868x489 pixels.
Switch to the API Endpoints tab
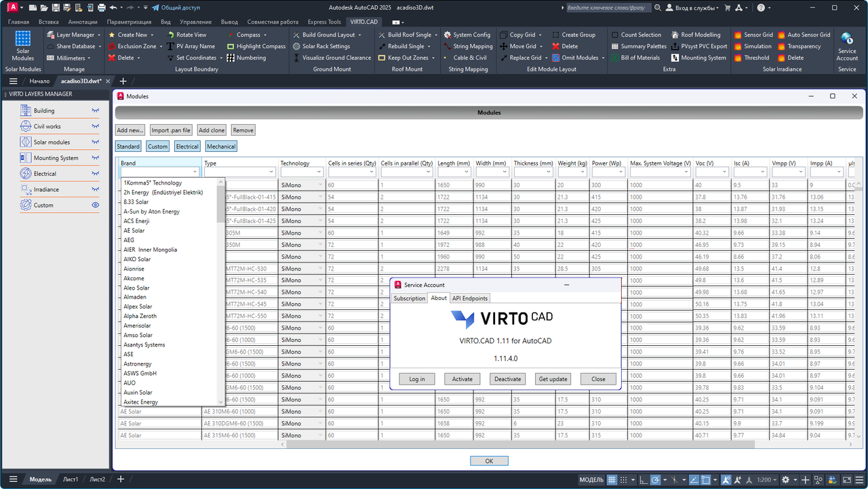(470, 298)
